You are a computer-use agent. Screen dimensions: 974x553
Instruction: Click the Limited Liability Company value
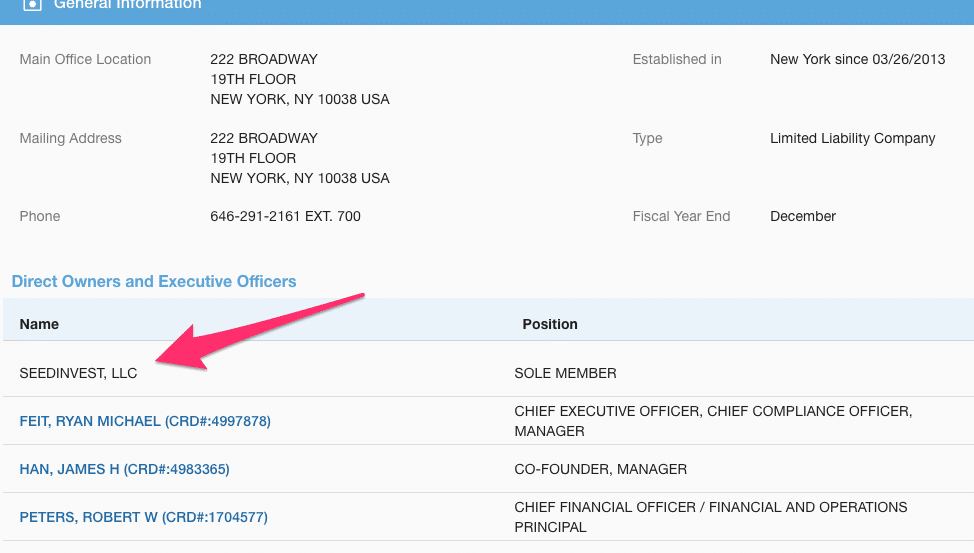[x=853, y=138]
